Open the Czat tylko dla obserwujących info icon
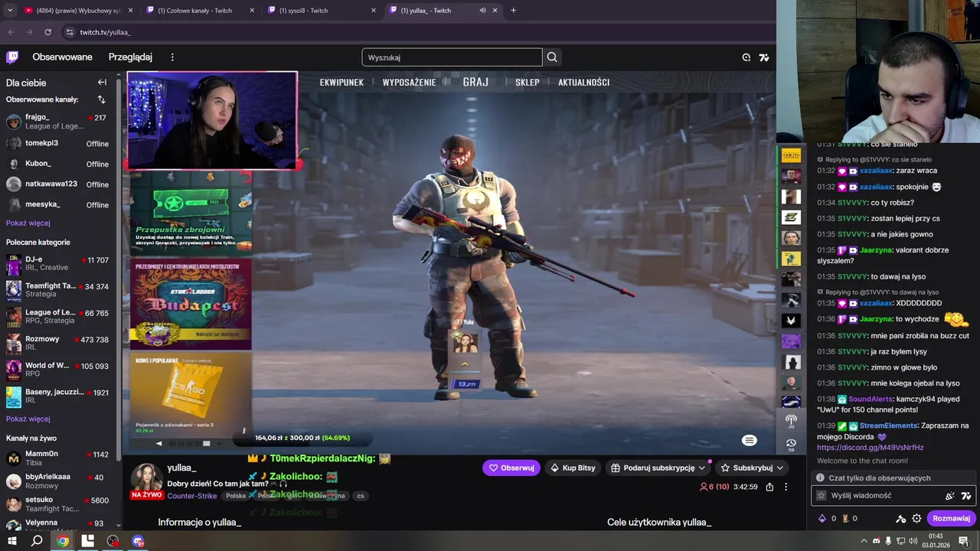 [x=820, y=478]
